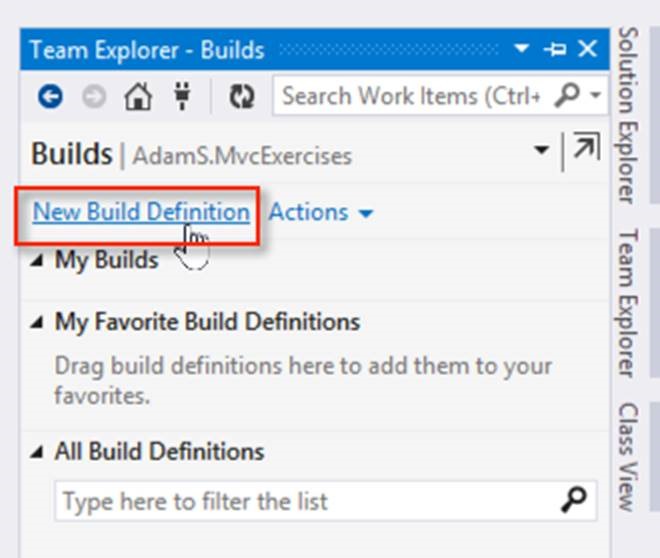Click the Search Work Items input field
This screenshot has height=558, width=660.
411,96
